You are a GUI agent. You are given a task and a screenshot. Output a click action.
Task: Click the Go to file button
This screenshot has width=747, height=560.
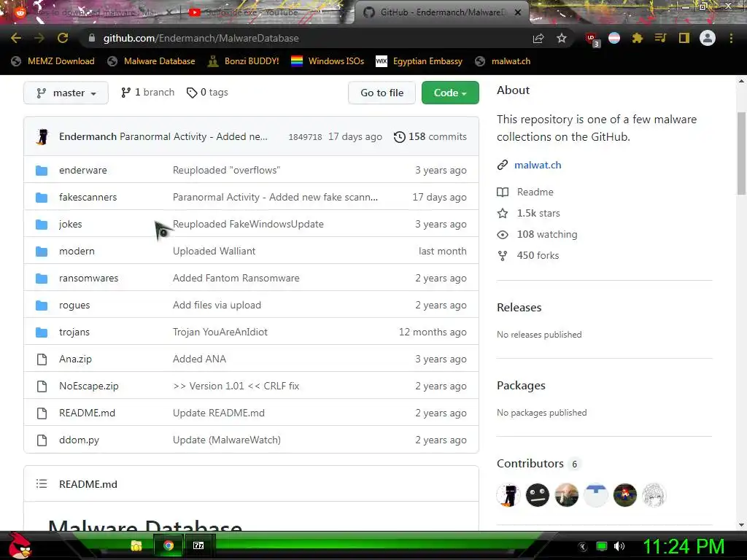[x=382, y=93]
